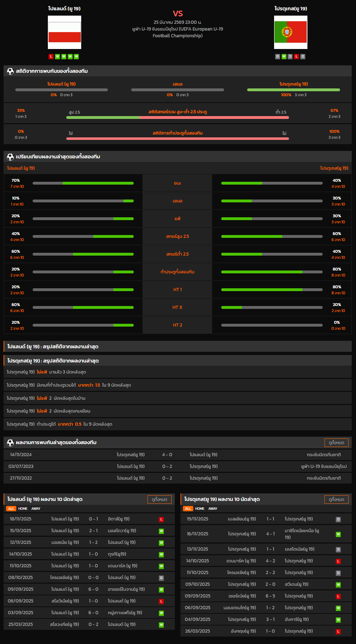Select the HOME filter in Portugal's last 10 matches
Viewport: 356px width, 644px height.
[x=200, y=509]
